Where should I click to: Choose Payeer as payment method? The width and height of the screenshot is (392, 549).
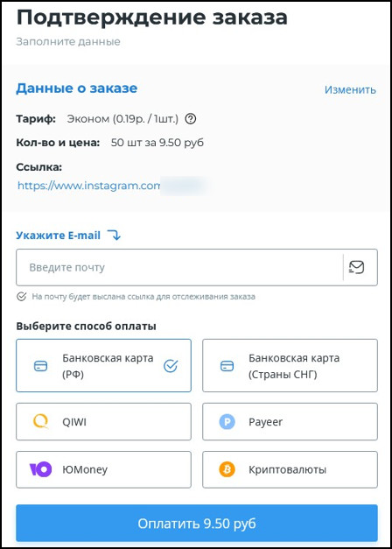pyautogui.click(x=290, y=421)
